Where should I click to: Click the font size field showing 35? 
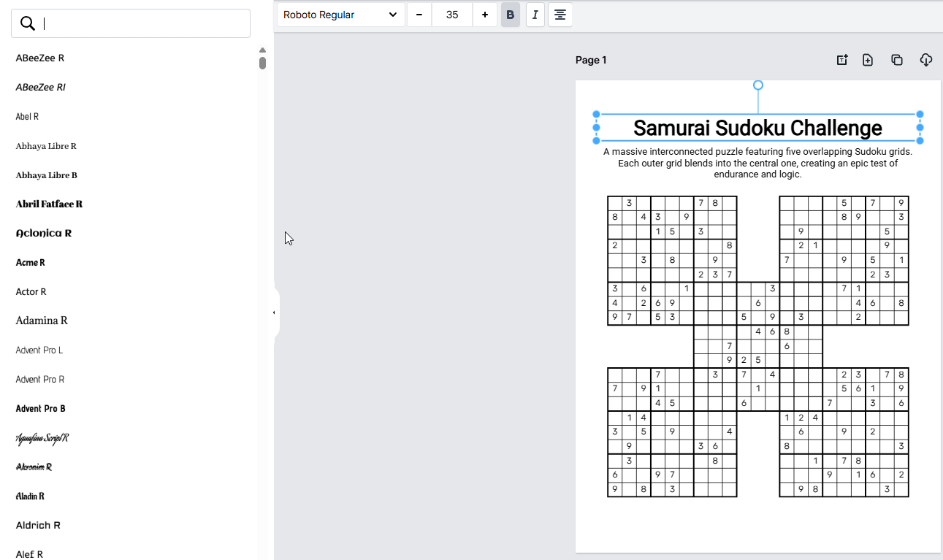[x=452, y=15]
